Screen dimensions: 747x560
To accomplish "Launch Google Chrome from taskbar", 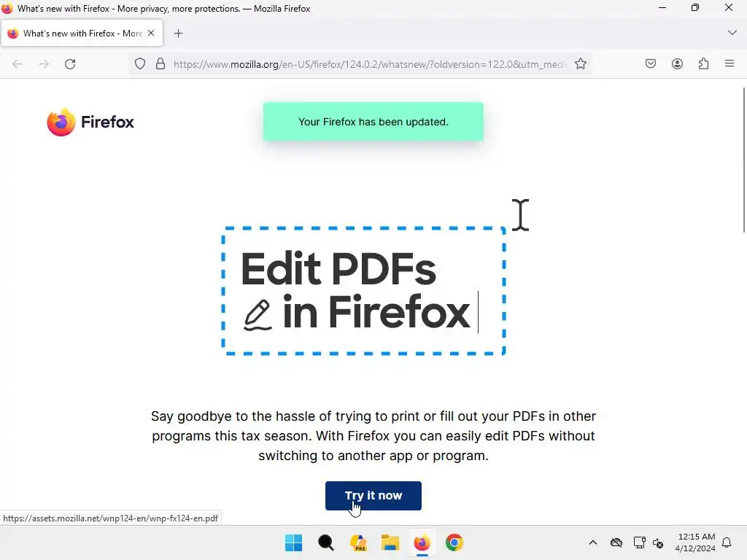I will 454,542.
